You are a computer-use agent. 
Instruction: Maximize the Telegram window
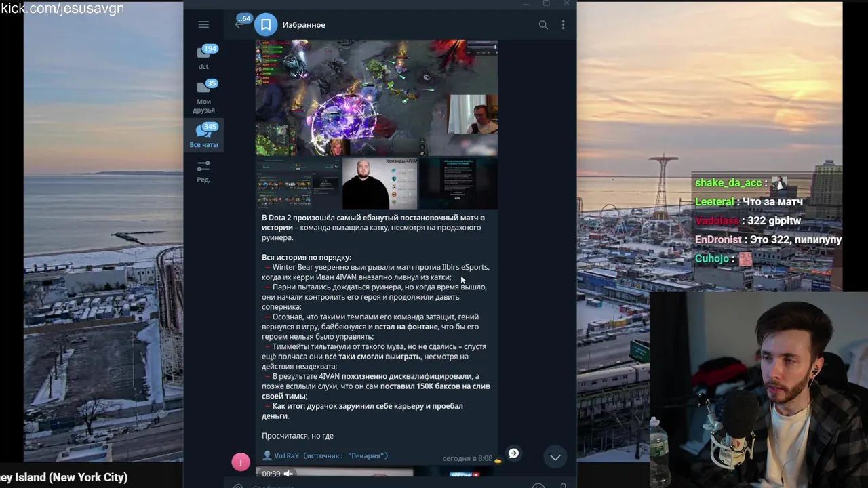pyautogui.click(x=546, y=4)
